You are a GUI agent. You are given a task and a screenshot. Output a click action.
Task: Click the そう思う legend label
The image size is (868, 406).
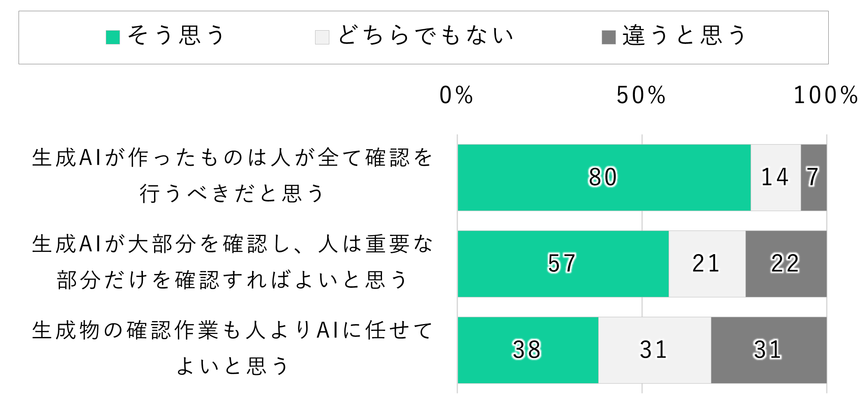pos(176,35)
